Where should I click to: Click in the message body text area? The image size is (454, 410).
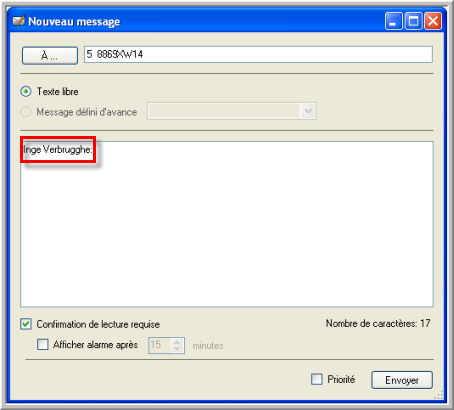coord(227,224)
